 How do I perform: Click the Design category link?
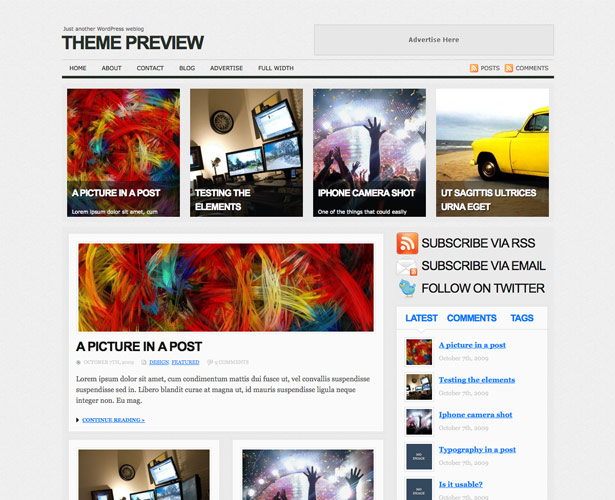[159, 362]
